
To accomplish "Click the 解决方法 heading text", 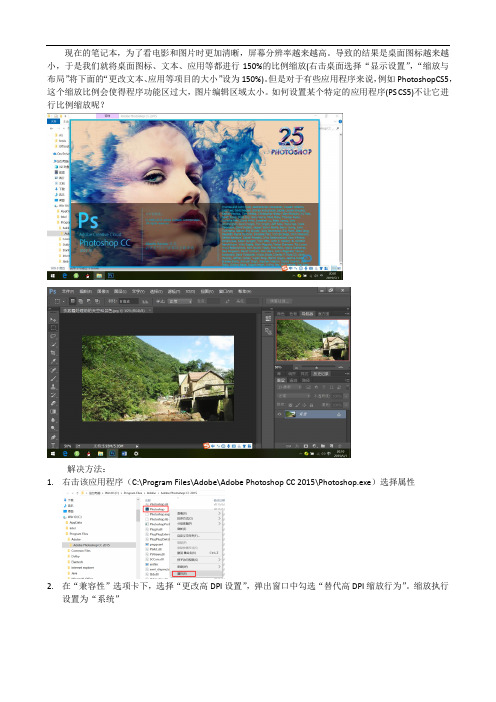I will [86, 469].
